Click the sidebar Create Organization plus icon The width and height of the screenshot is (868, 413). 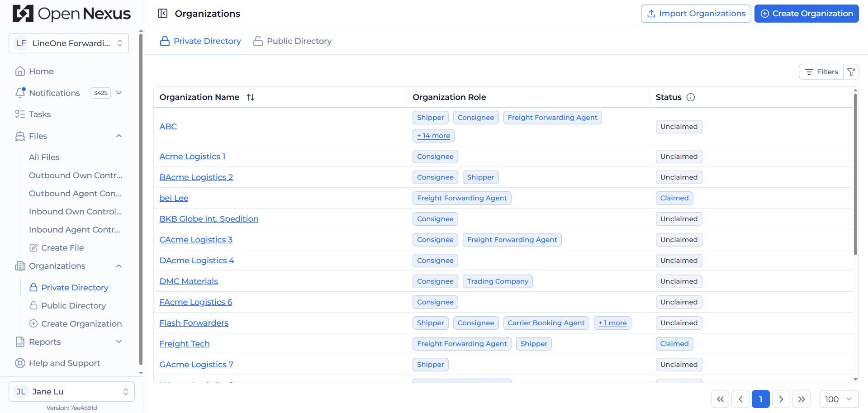[x=33, y=324]
